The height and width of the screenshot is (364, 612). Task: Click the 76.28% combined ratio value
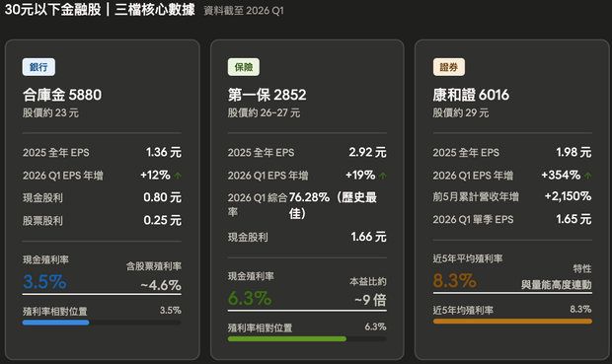(309, 197)
